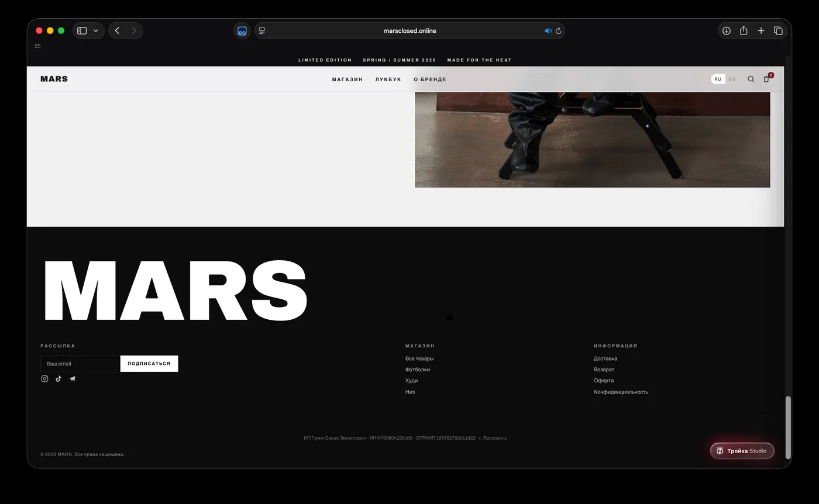This screenshot has height=504, width=819.
Task: Open the Оферта information link
Action: point(604,381)
